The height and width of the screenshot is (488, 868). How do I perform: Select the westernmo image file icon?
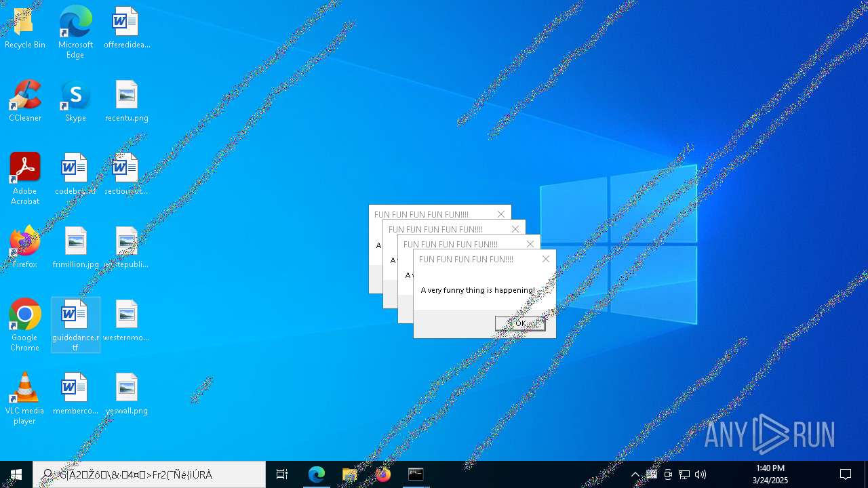click(x=127, y=321)
